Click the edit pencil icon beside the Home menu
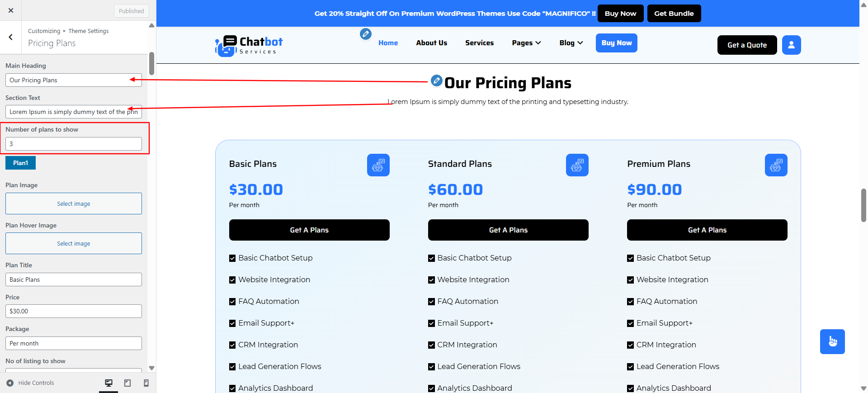 click(366, 34)
